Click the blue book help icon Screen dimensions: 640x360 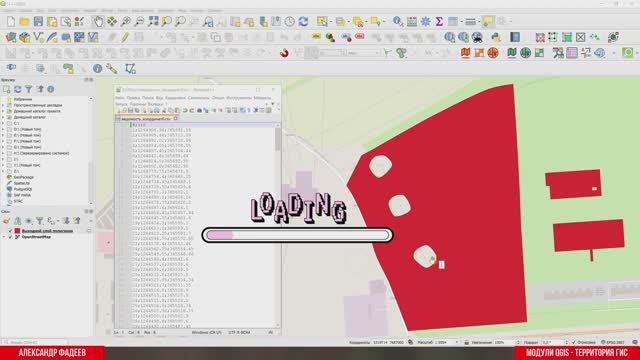pyautogui.click(x=515, y=37)
